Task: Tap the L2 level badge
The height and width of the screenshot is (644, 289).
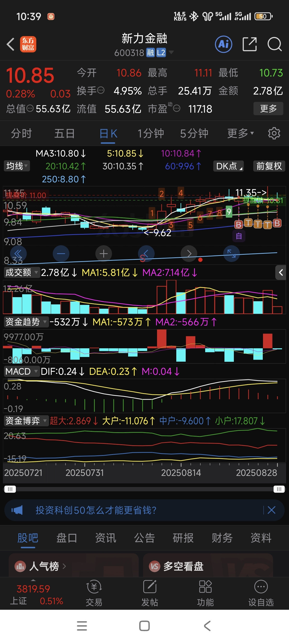Action: [161, 53]
